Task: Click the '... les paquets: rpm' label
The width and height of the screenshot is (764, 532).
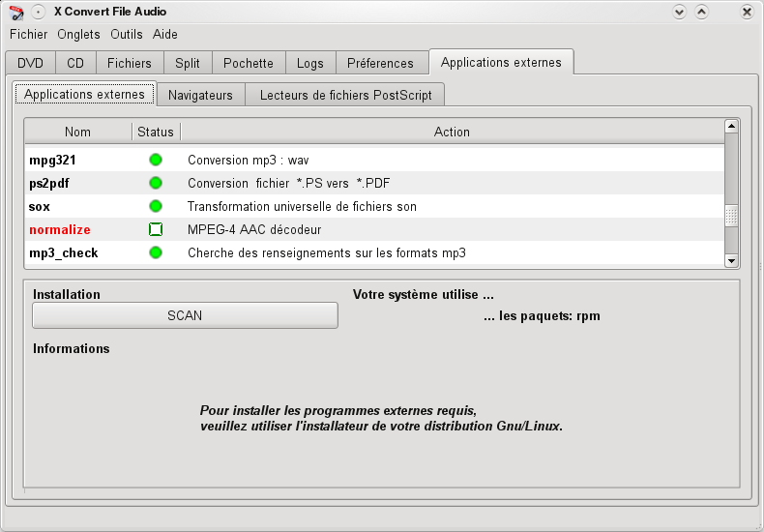Action: tap(542, 316)
